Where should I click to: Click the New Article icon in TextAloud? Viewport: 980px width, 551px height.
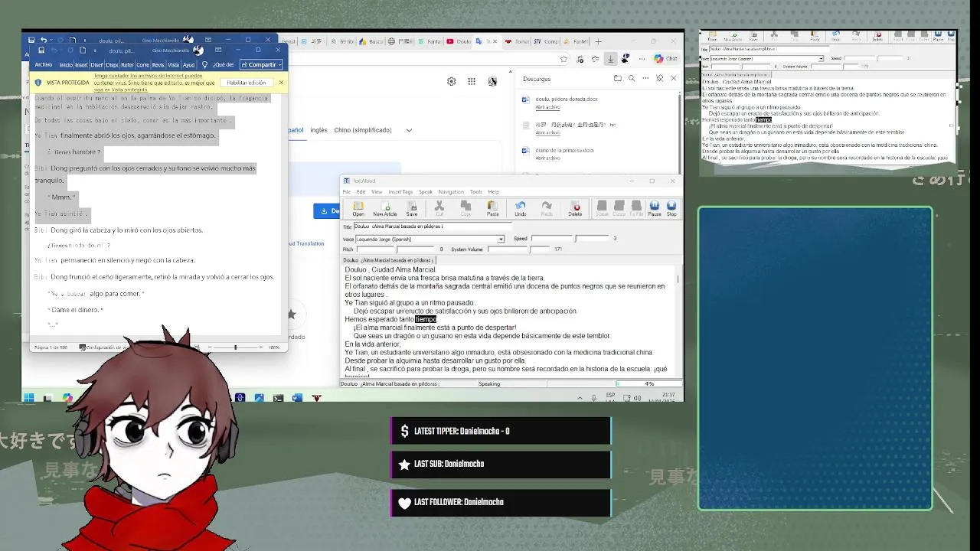(x=384, y=208)
